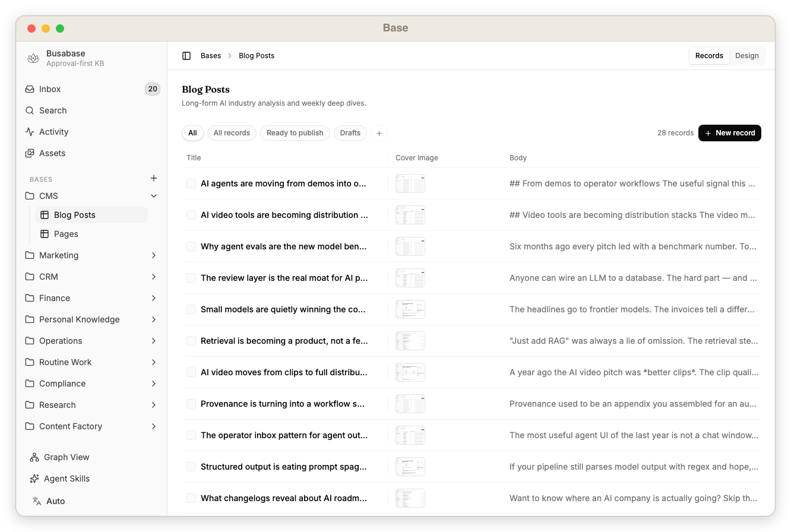Click the CRM folder icon
The width and height of the screenshot is (791, 532).
coord(30,277)
